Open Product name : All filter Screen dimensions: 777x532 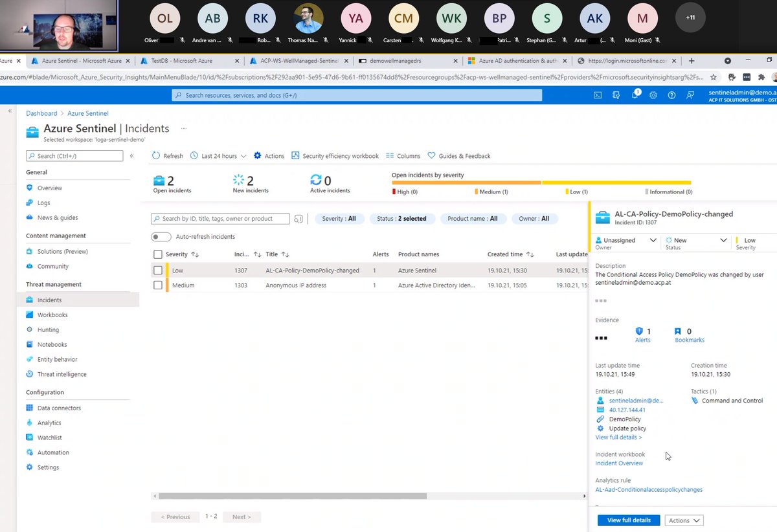[x=473, y=219]
